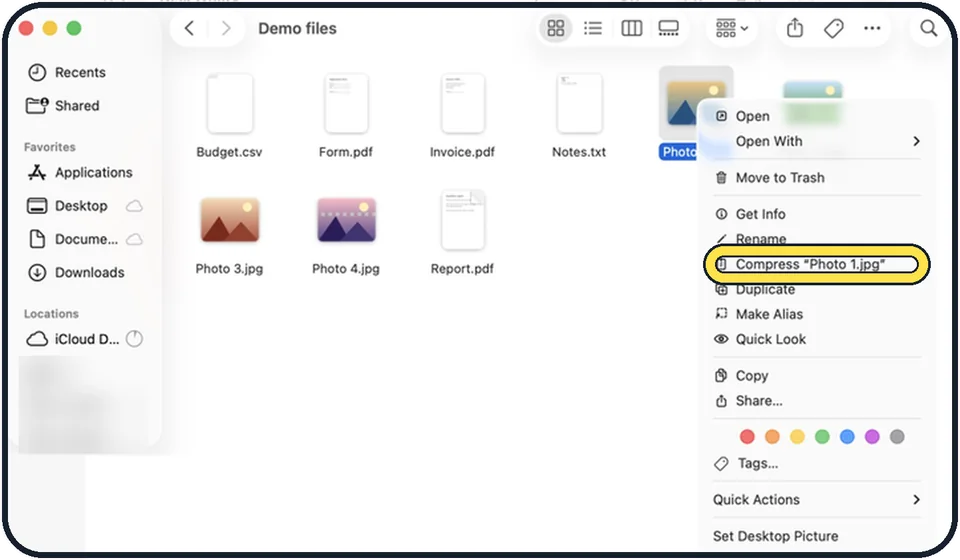Click the Invoice.pdf file name
960x560 pixels.
pyautogui.click(x=462, y=152)
